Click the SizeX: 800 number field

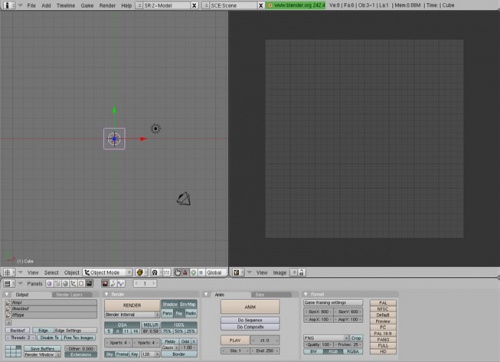pyautogui.click(x=318, y=312)
